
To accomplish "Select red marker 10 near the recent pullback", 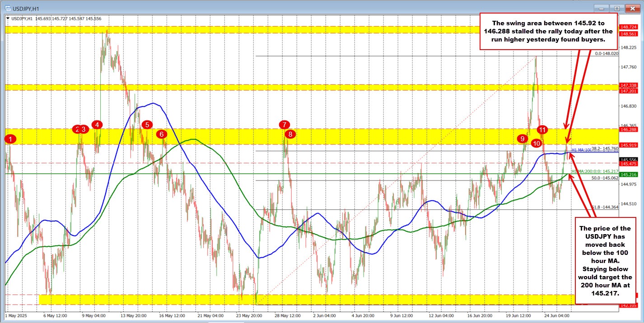I will click(x=537, y=143).
